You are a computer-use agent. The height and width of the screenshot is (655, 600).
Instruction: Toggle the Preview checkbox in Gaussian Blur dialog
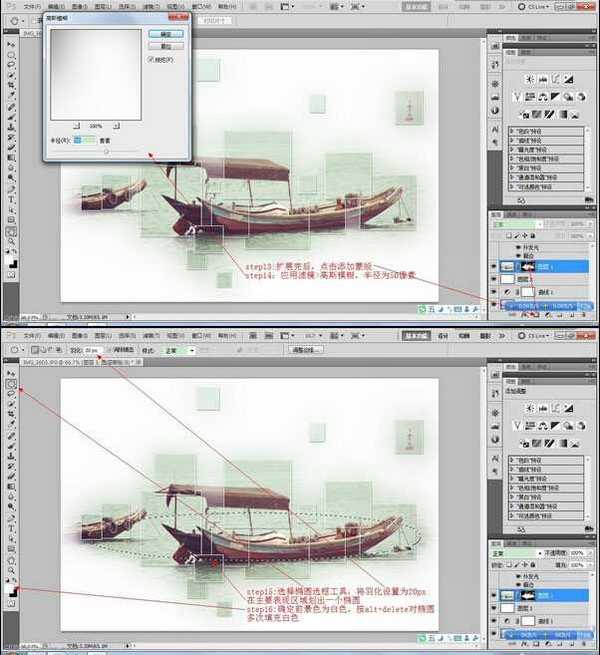(x=151, y=60)
